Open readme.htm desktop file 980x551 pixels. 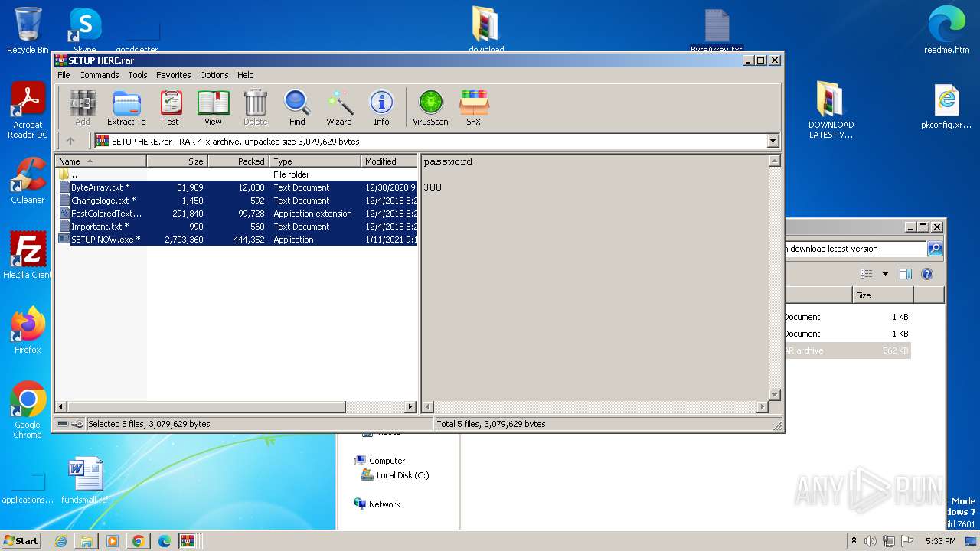[x=946, y=31]
